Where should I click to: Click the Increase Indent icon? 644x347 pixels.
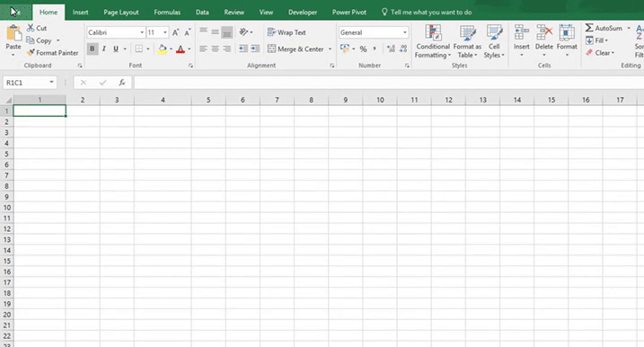pyautogui.click(x=255, y=49)
